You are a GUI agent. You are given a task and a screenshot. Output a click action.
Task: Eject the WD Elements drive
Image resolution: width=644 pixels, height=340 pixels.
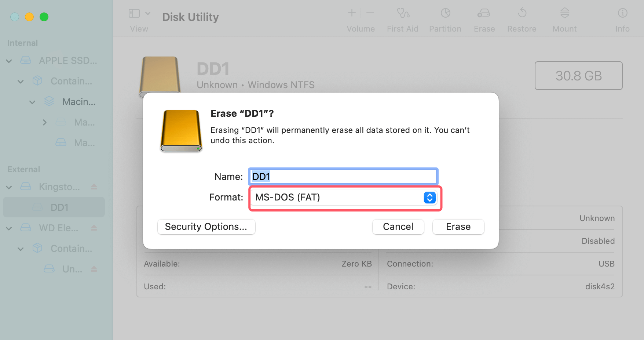click(x=94, y=228)
